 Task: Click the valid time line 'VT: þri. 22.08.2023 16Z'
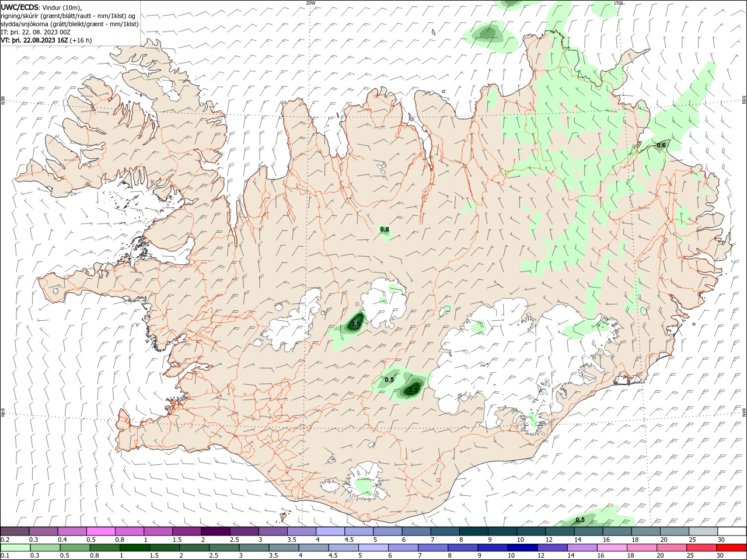pos(35,40)
